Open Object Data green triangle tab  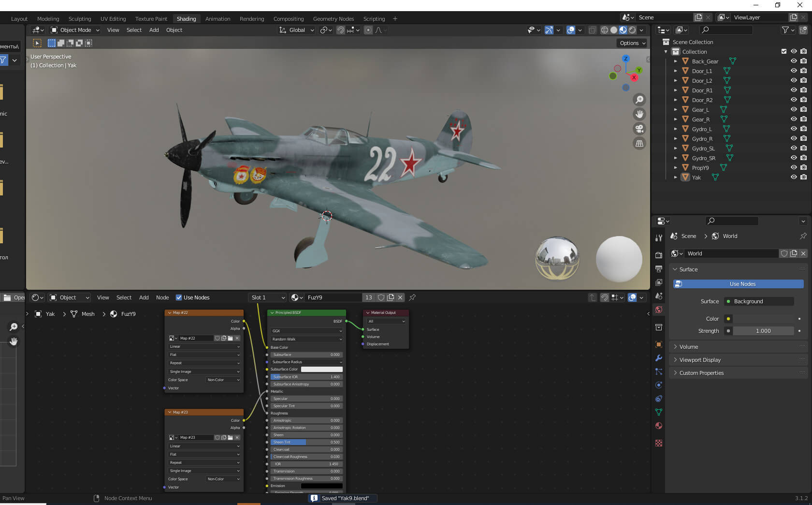click(x=659, y=412)
